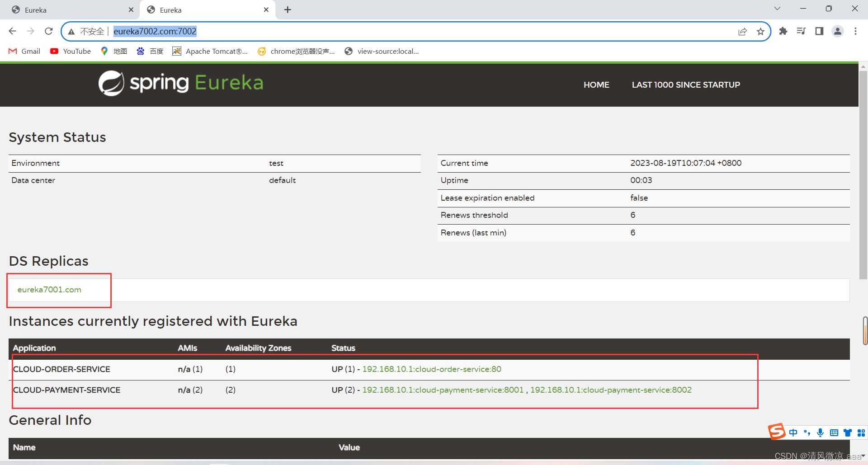Open the cloud-payment-service:8002 instance link
The width and height of the screenshot is (868, 465).
pyautogui.click(x=611, y=390)
